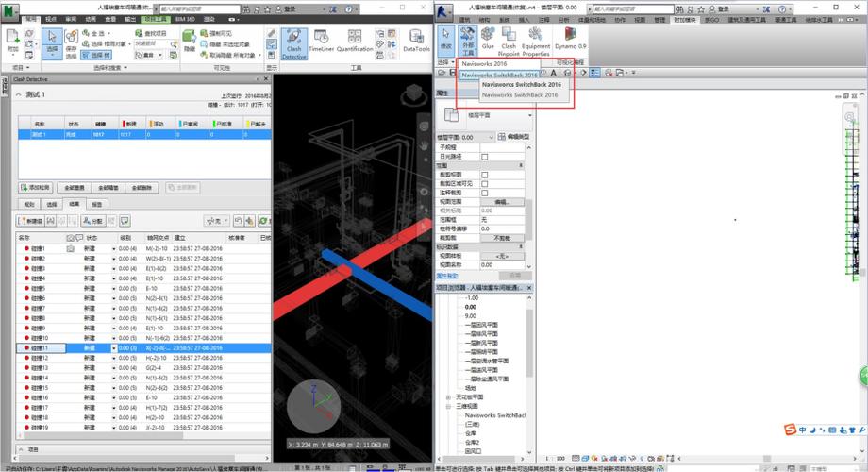868x472 pixels.
Task: Activate the large Select arrow tool in Navisworks
Action: click(52, 43)
